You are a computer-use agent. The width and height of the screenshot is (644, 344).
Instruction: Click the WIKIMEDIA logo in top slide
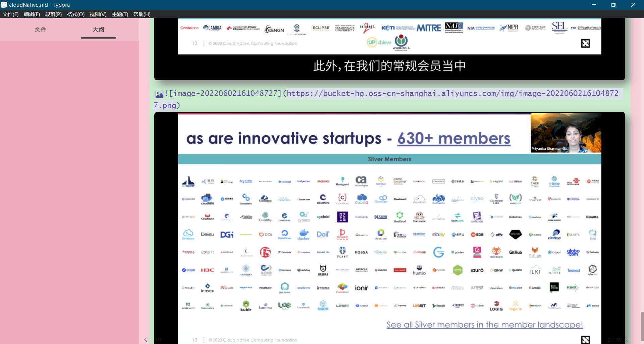point(401,43)
